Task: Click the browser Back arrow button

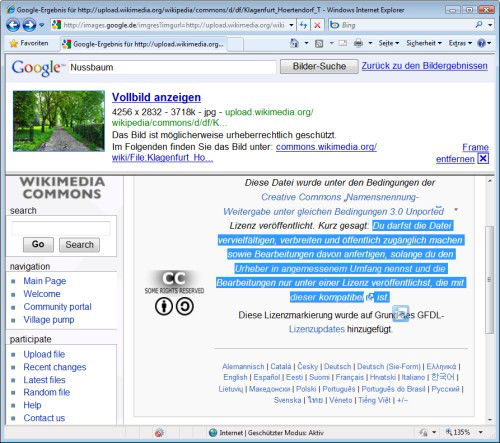Action: pyautogui.click(x=13, y=25)
